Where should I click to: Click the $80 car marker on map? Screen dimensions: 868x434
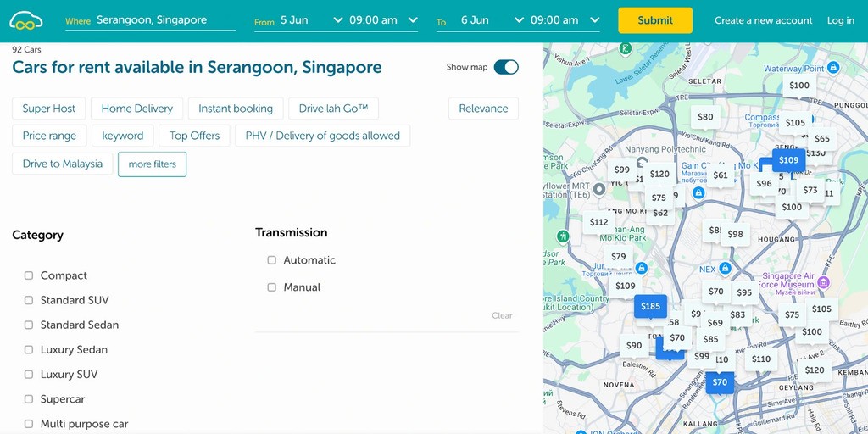pos(704,117)
